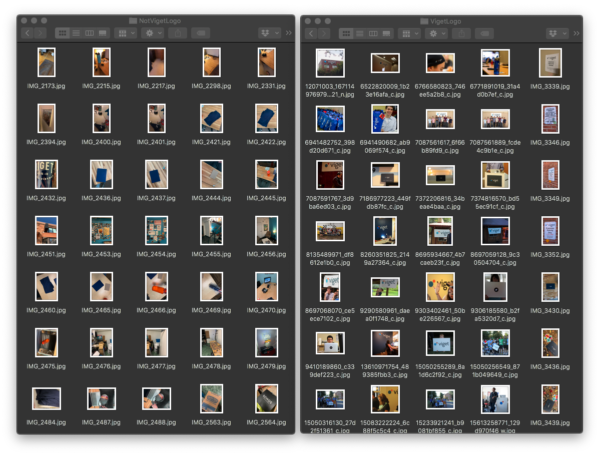The image size is (598, 453).
Task: Switch NotVigetLogo window to icon view
Action: (62, 33)
